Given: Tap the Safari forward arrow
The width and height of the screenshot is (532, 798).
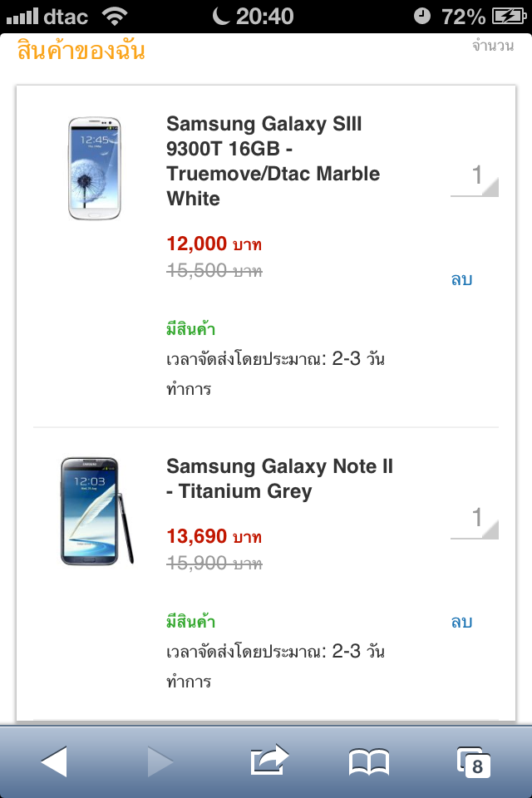Looking at the screenshot, I should coord(160,761).
